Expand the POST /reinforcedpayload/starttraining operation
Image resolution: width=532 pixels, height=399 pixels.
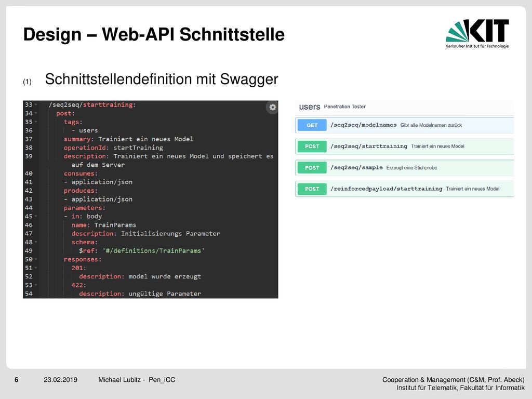pos(404,189)
